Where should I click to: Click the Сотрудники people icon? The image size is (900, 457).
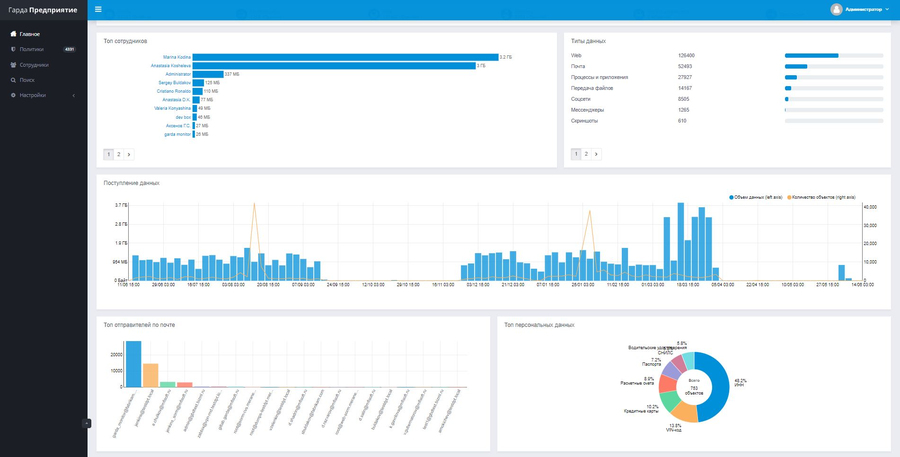click(14, 65)
